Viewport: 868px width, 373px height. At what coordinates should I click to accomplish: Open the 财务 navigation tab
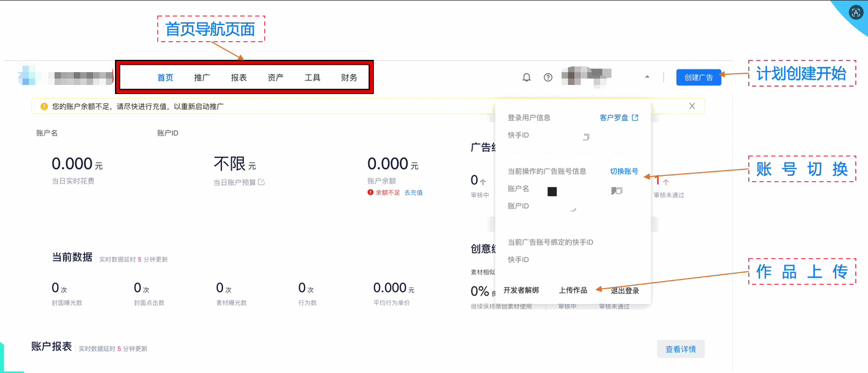[349, 77]
